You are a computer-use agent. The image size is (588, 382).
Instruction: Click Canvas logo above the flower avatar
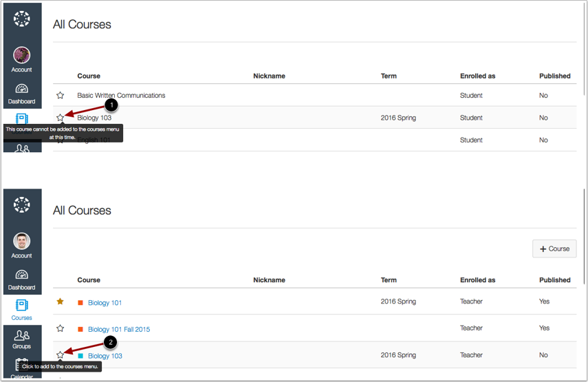[x=22, y=19]
